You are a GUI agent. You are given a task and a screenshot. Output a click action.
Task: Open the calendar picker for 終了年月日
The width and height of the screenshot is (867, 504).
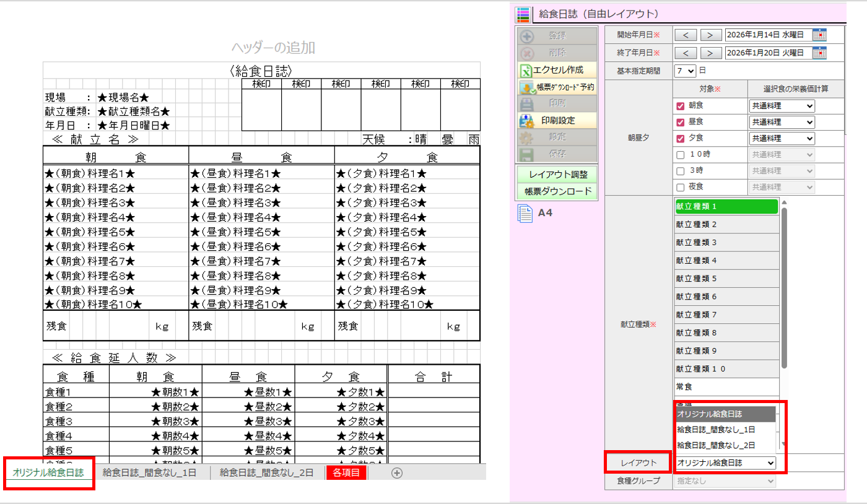click(x=819, y=53)
